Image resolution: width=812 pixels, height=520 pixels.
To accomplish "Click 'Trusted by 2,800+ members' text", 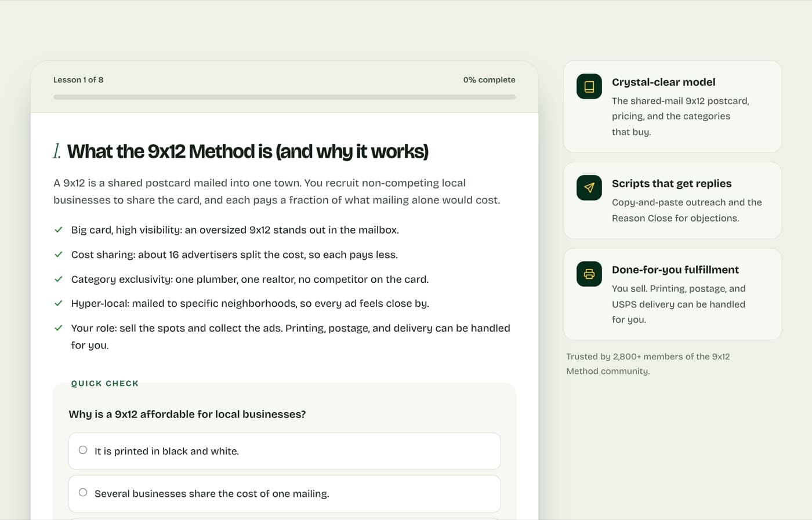I will pyautogui.click(x=648, y=363).
